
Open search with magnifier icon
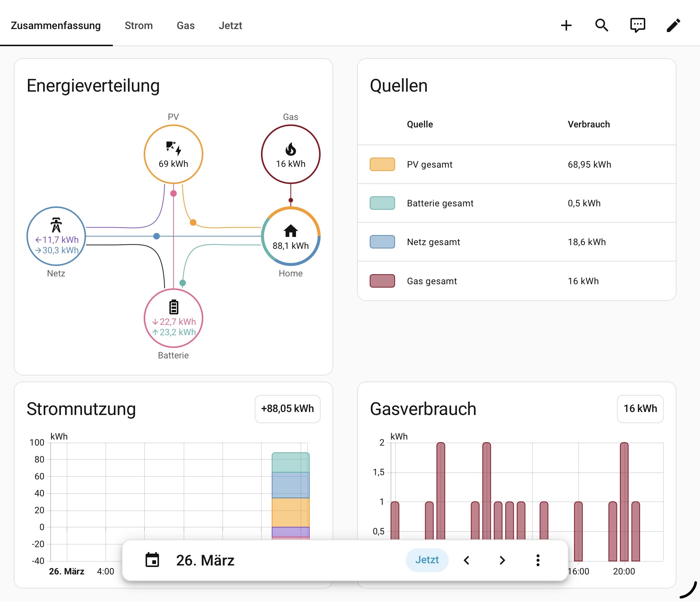tap(602, 25)
